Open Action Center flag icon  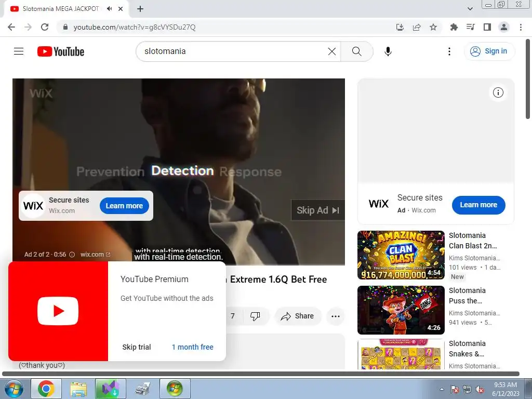[x=455, y=389]
